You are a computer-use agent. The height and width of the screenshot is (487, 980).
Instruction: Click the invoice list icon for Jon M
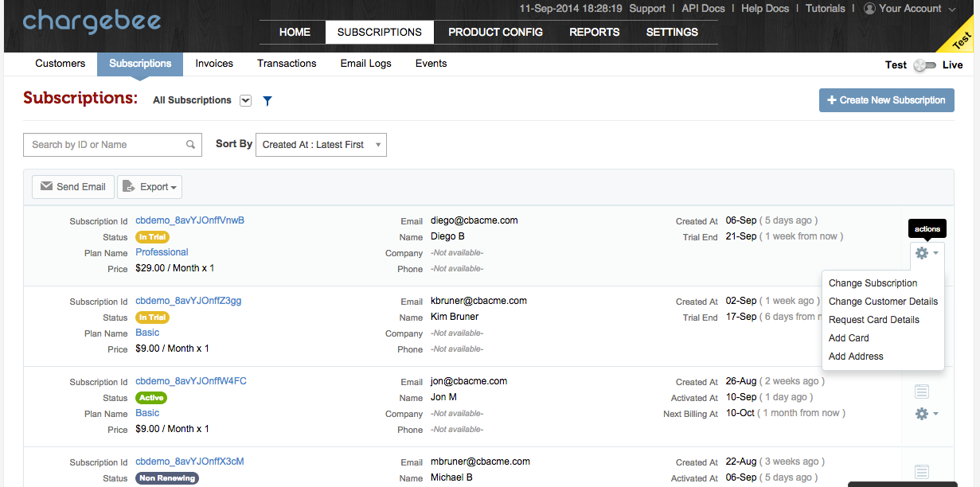[x=922, y=392]
